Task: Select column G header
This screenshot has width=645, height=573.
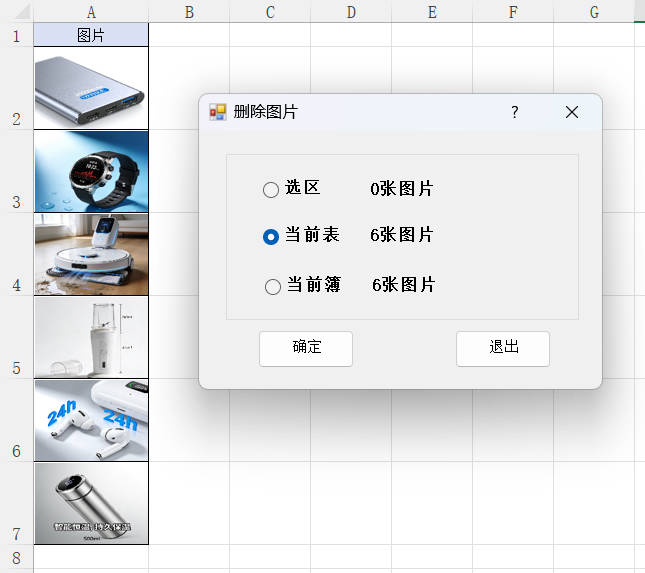Action: pyautogui.click(x=594, y=12)
